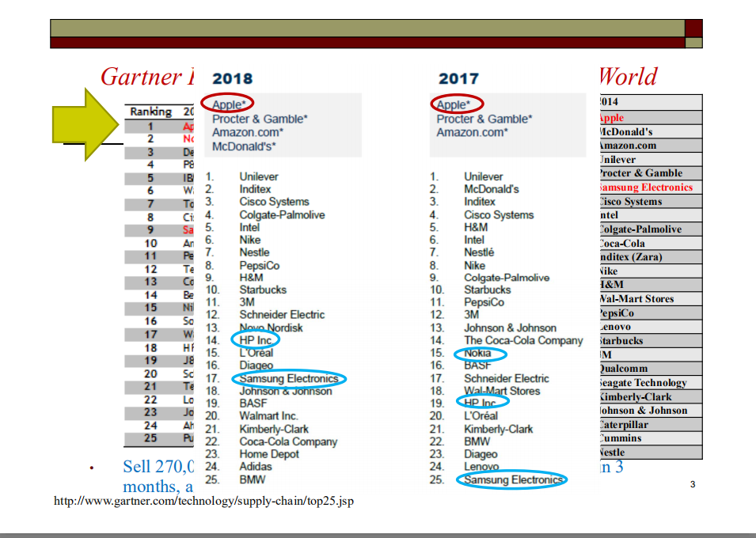Click "Cummins" in the 2014 column
Screen dimensions: 756x538
coord(620,438)
